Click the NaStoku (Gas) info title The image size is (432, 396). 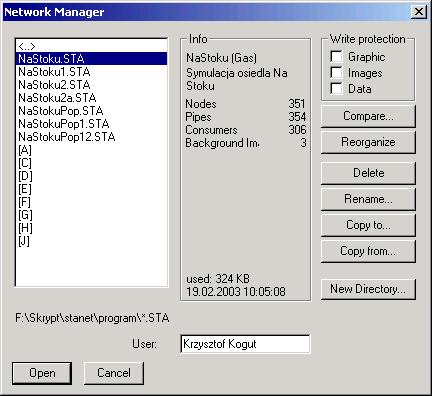221,58
